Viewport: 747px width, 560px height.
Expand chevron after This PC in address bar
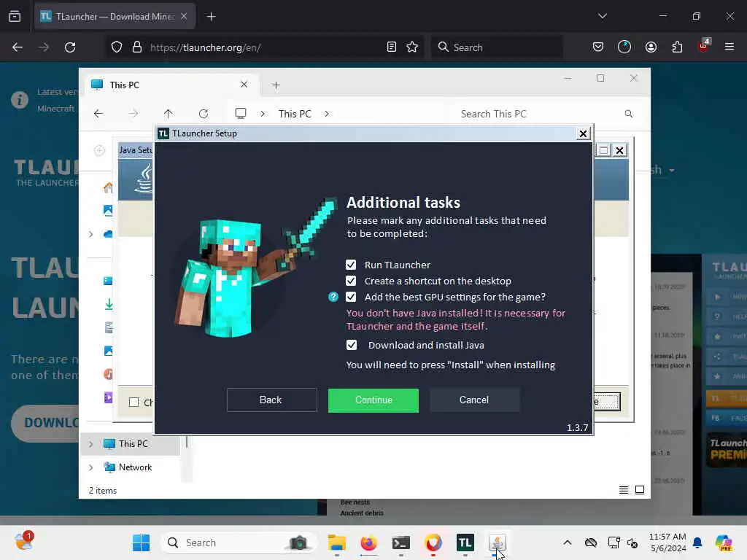327,114
